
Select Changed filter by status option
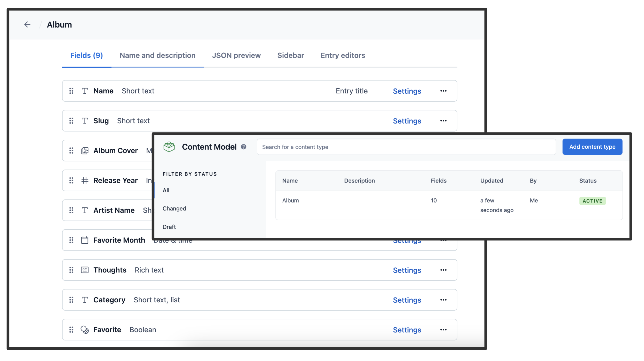point(174,208)
